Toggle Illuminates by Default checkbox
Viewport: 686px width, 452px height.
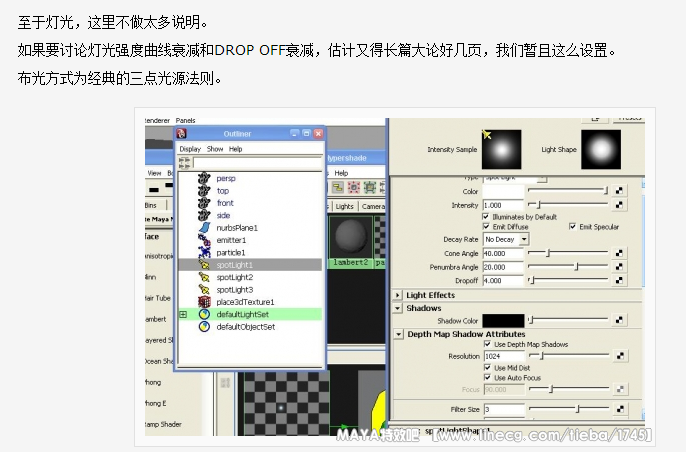tap(486, 216)
